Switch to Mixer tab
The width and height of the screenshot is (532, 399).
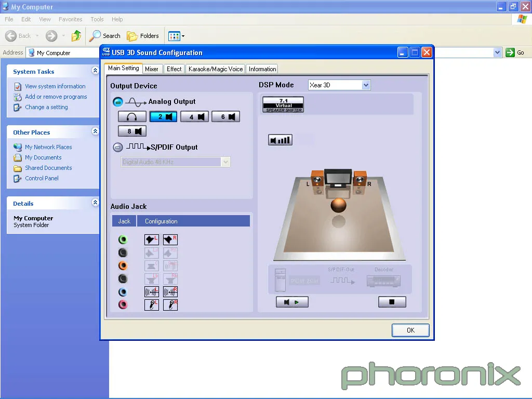152,69
